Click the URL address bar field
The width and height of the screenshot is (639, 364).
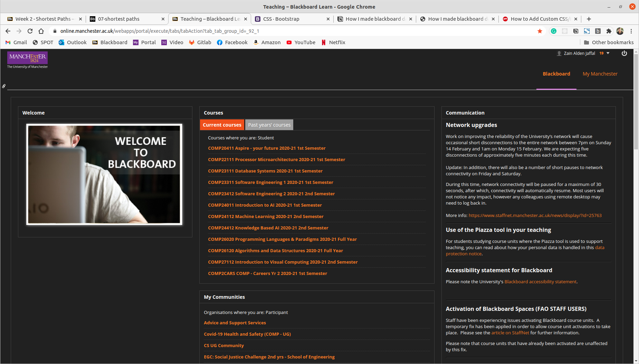pyautogui.click(x=297, y=31)
